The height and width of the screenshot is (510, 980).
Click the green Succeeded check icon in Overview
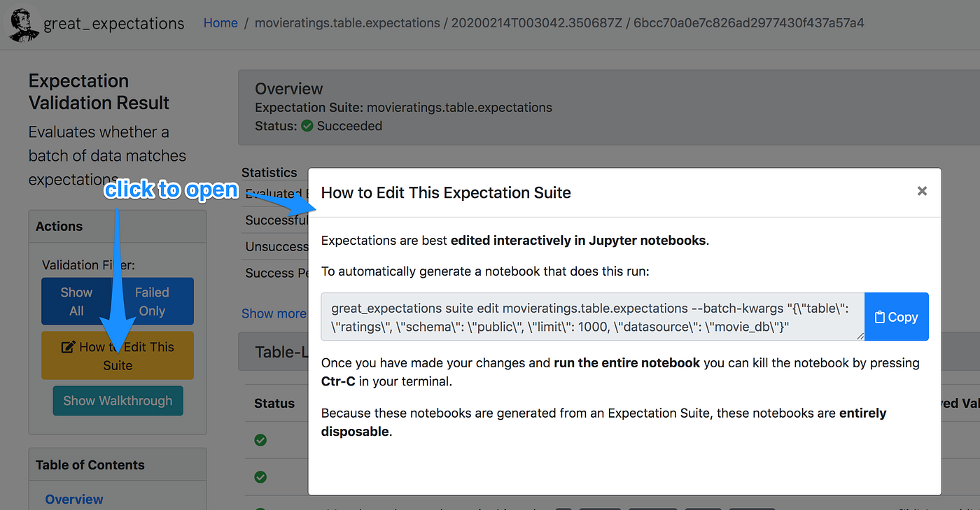click(x=307, y=126)
